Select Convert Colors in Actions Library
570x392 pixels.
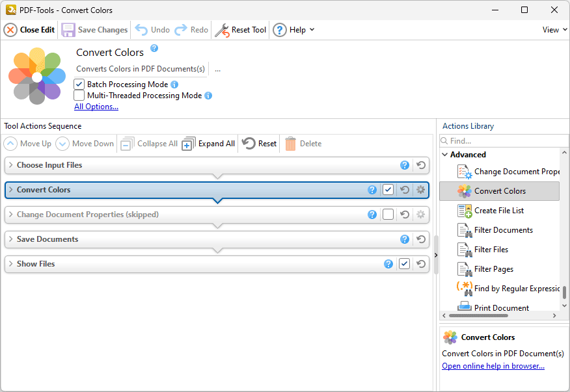(500, 190)
